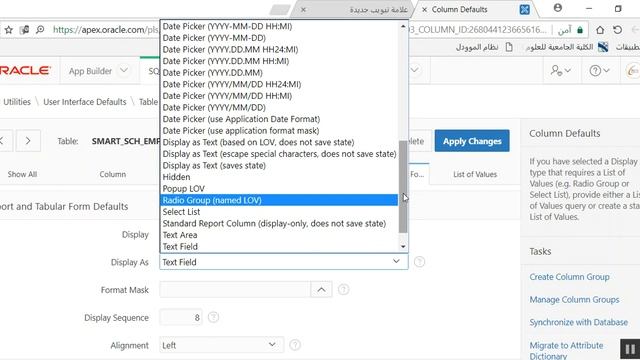Screen dimensions: 640x360
Task: Show help for Display Sequence field
Action: click(213, 317)
